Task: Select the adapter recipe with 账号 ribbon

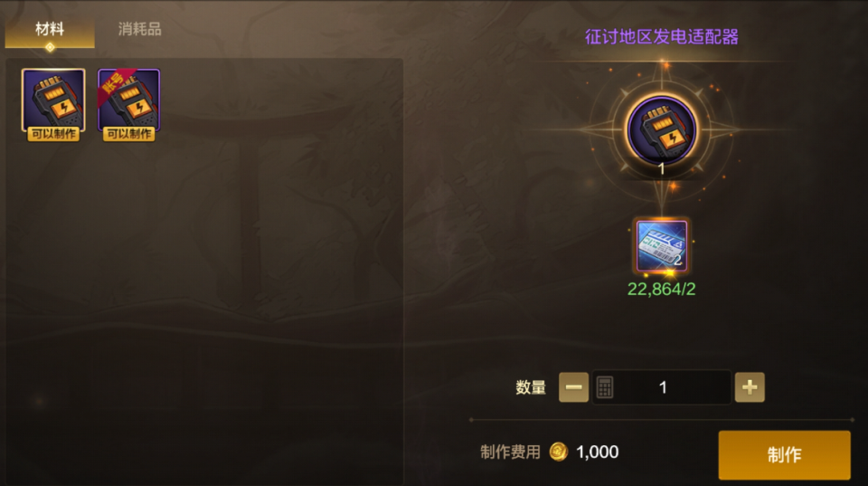Action: click(x=129, y=100)
